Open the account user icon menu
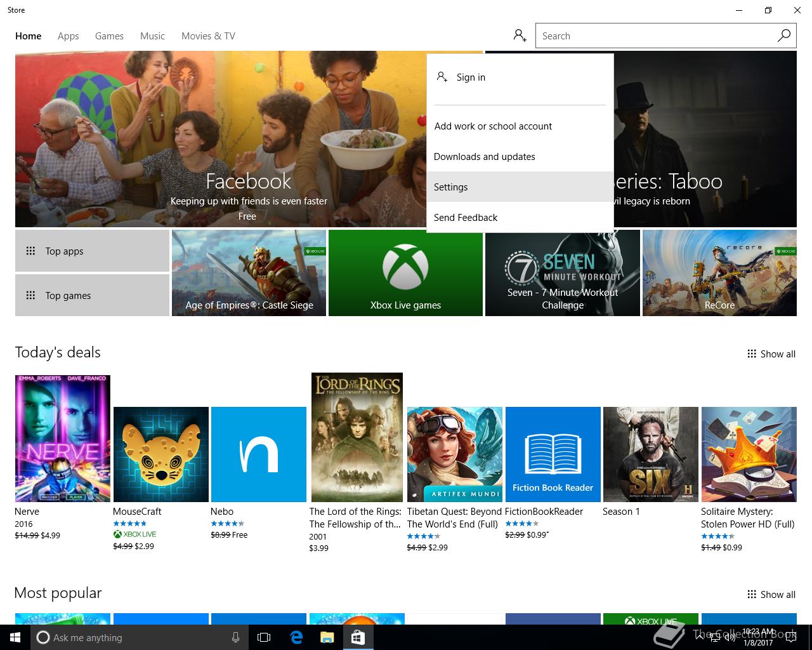812x650 pixels. coord(520,36)
